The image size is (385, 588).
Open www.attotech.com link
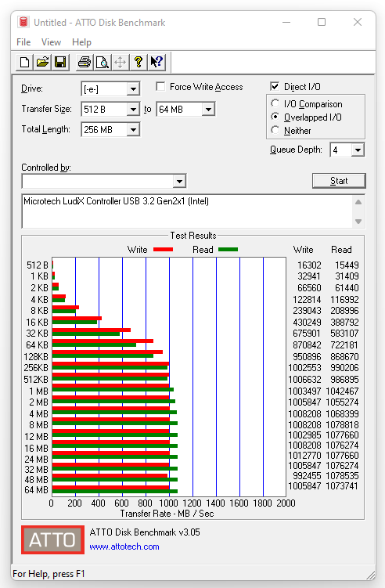coord(124,547)
